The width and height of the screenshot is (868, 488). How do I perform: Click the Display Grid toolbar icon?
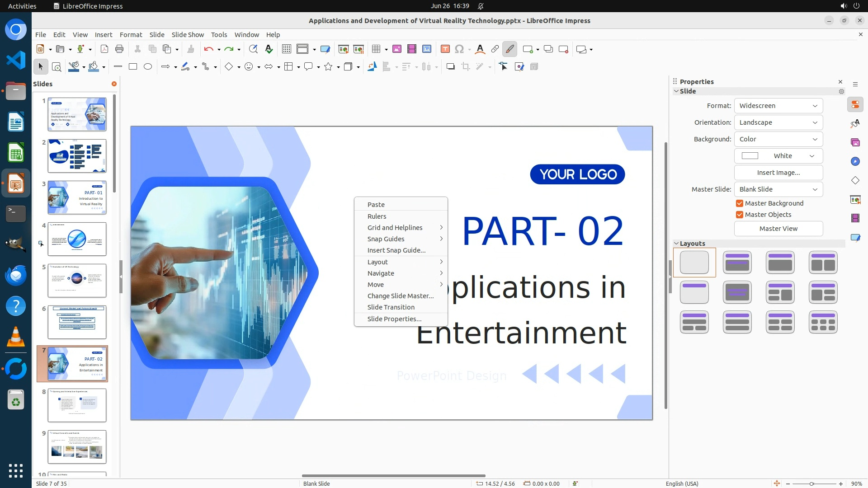coord(286,49)
